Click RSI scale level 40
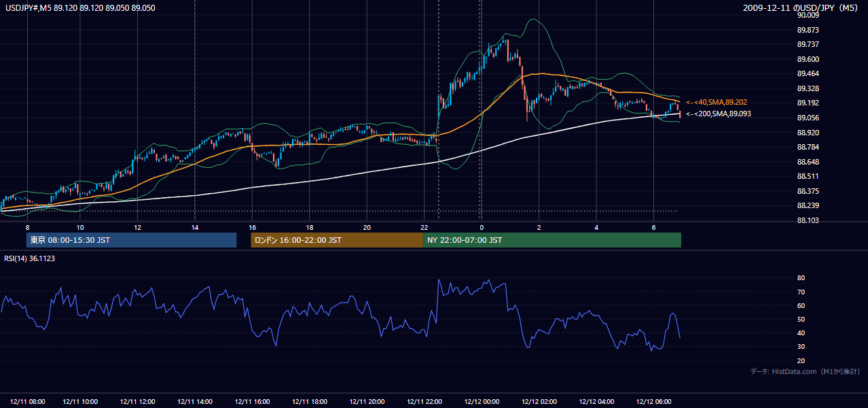The width and height of the screenshot is (868, 408). [x=801, y=333]
